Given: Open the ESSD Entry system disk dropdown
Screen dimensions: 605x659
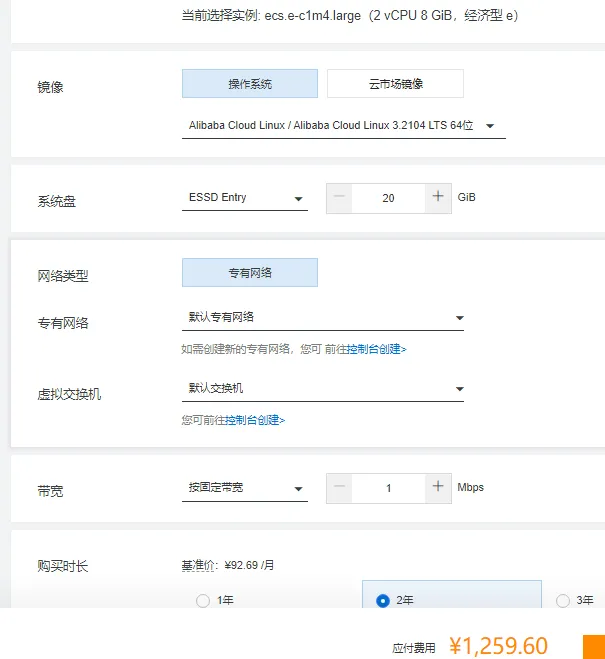Looking at the screenshot, I should point(245,198).
